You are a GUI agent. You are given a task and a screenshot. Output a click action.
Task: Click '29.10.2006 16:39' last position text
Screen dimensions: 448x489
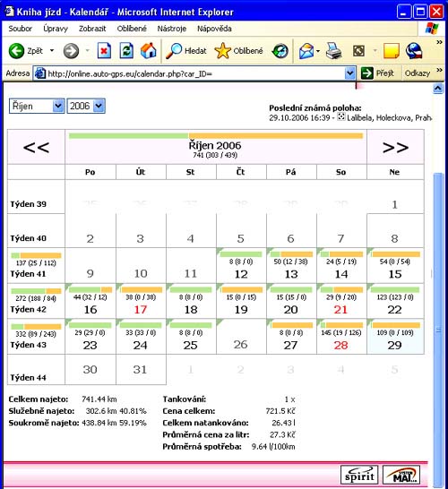[299, 117]
